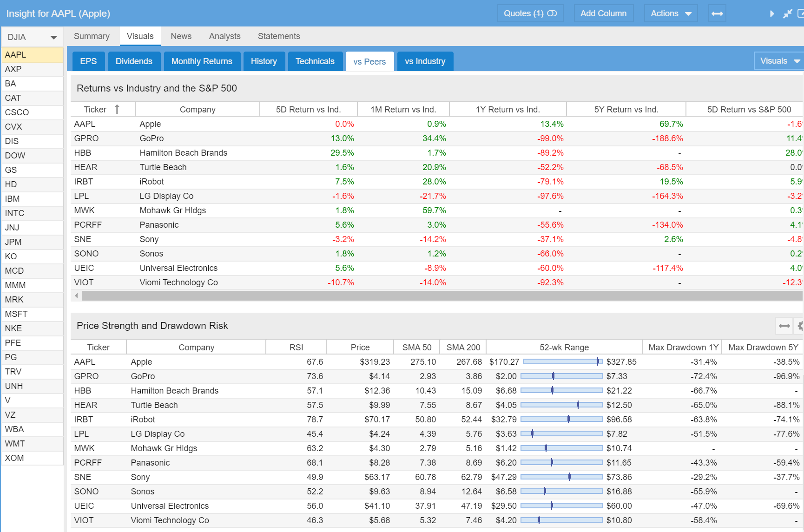This screenshot has width=804, height=532.
Task: Open the Actions dropdown
Action: point(671,13)
